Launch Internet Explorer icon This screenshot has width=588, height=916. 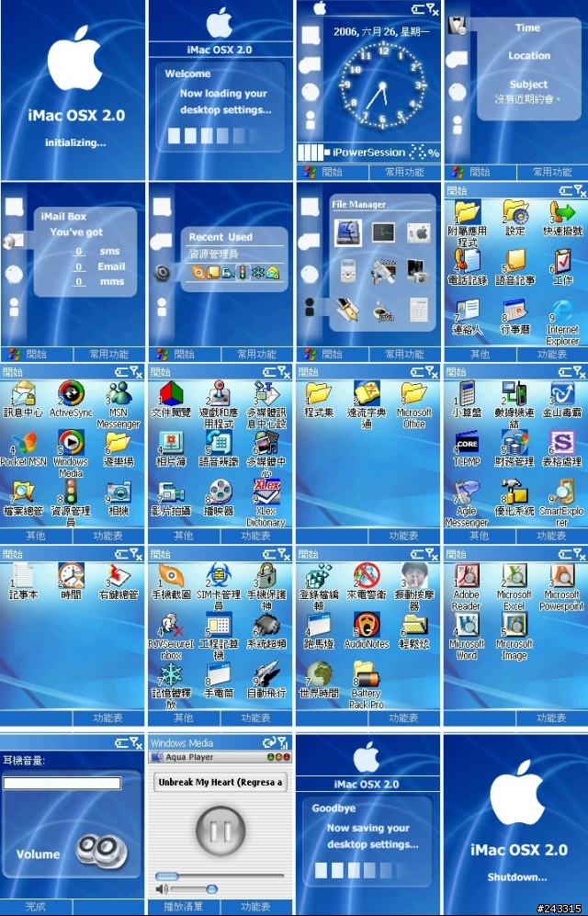[562, 311]
